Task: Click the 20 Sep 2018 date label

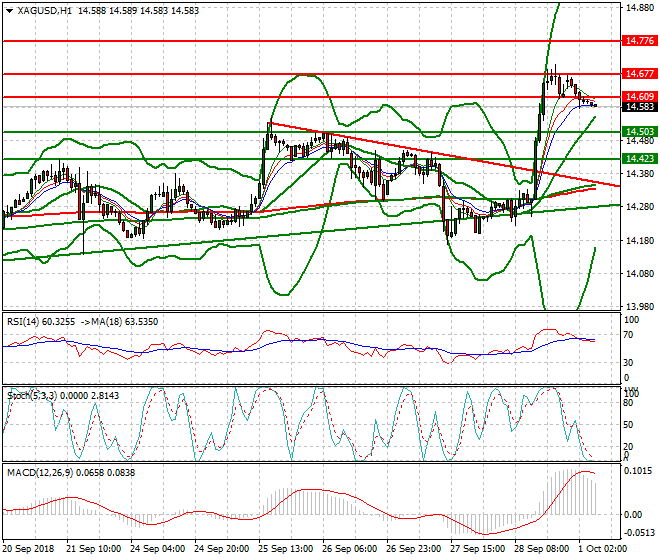Action: point(29,549)
